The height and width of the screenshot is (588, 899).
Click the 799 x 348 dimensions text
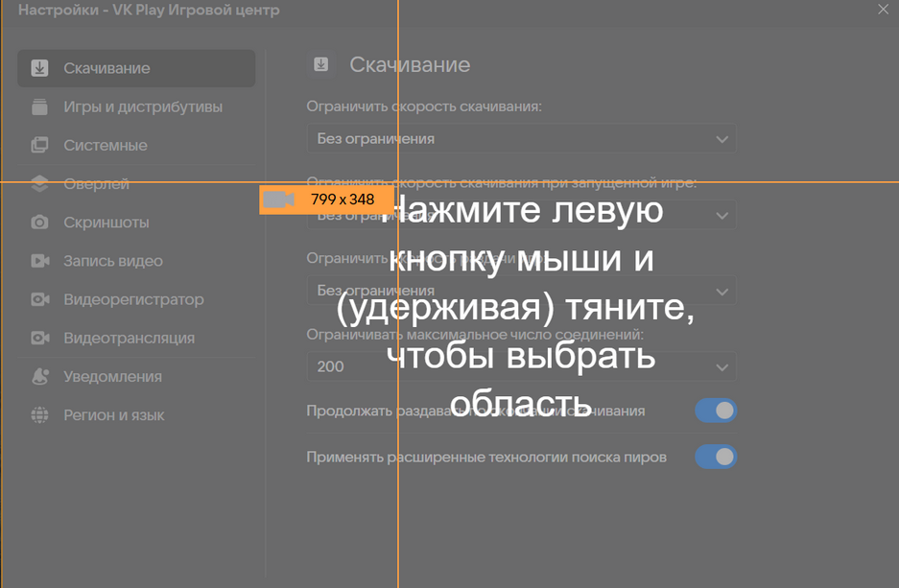click(343, 200)
